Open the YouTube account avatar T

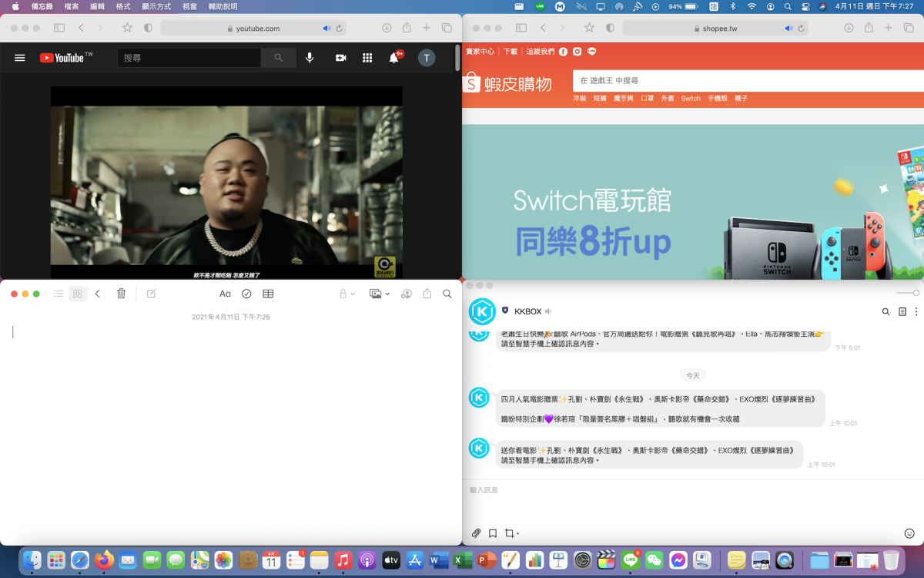tap(427, 58)
